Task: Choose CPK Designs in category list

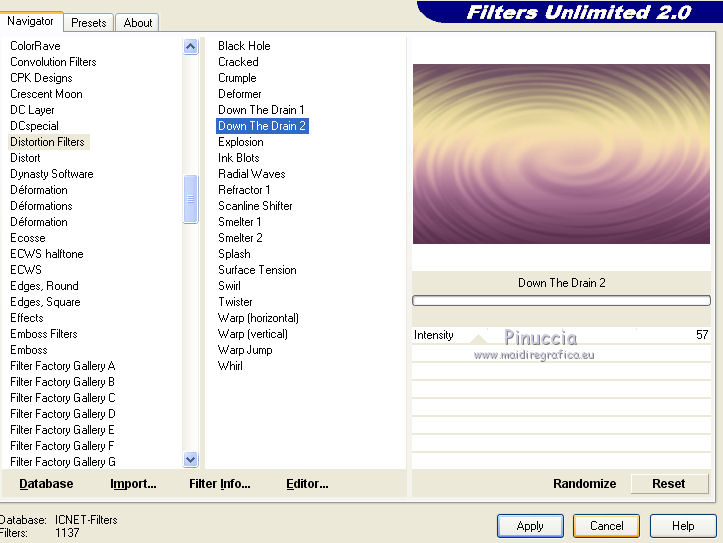Action: 41,78
